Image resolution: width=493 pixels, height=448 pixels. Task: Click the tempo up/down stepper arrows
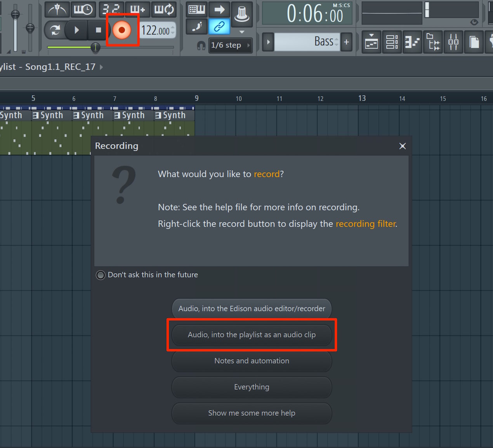(173, 30)
